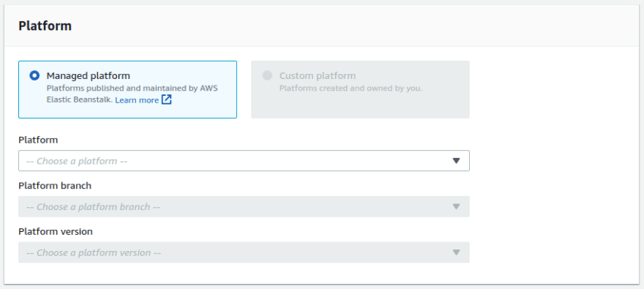This screenshot has height=289, width=644.
Task: Click the Managed platform option tile
Action: [x=128, y=89]
